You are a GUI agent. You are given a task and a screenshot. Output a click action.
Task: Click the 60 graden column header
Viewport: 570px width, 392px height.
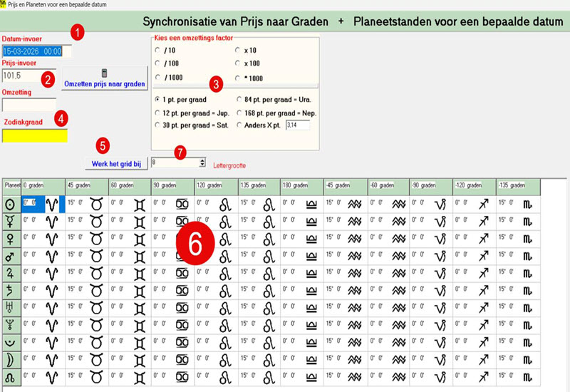[x=130, y=187]
